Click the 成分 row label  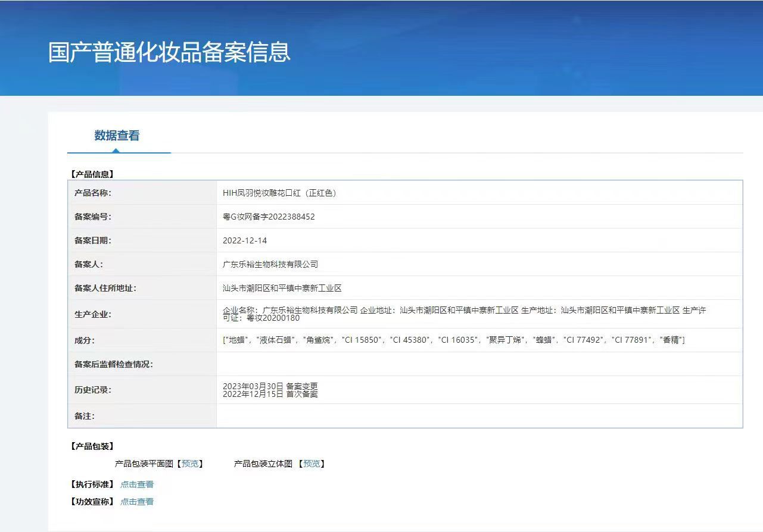pyautogui.click(x=85, y=340)
